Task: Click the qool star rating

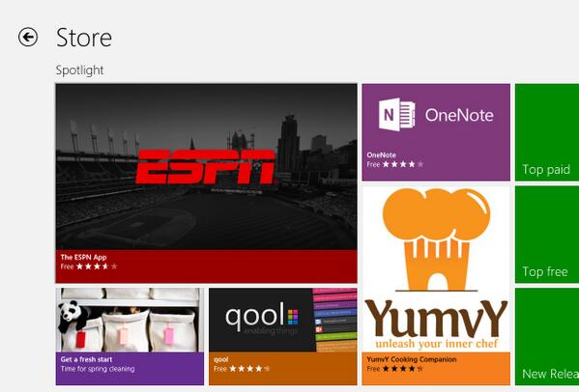Action: click(249, 369)
